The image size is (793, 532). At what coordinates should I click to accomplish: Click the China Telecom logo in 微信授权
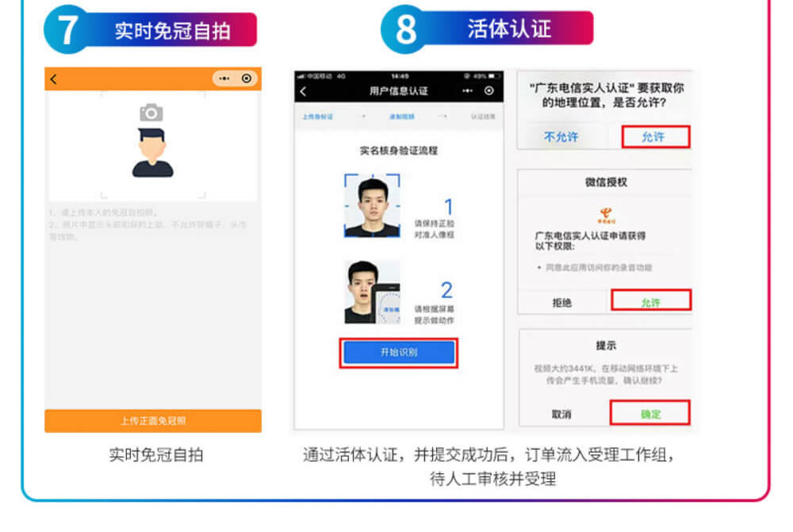(605, 215)
